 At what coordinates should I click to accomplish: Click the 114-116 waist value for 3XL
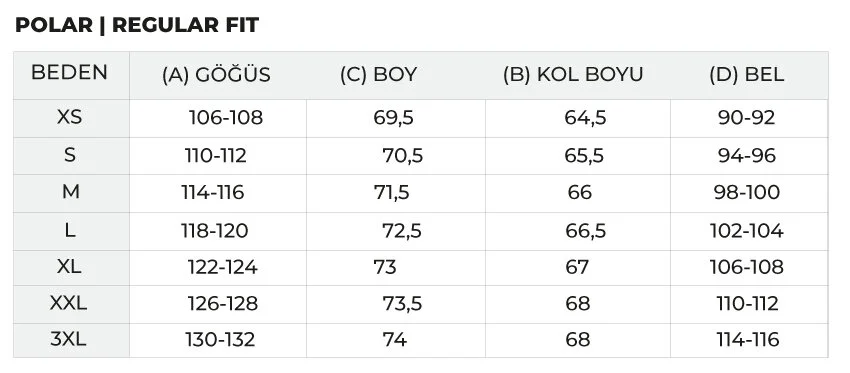(x=748, y=339)
